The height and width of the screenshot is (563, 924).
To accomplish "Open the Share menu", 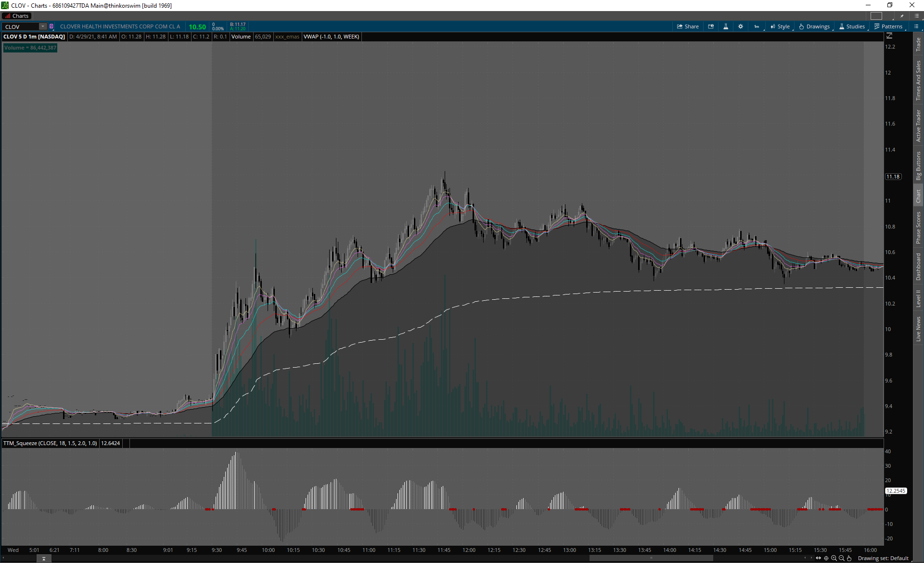I will pos(688,26).
